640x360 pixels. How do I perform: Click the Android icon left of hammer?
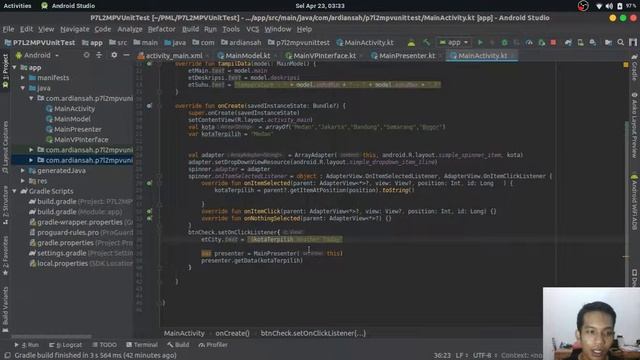[411, 42]
